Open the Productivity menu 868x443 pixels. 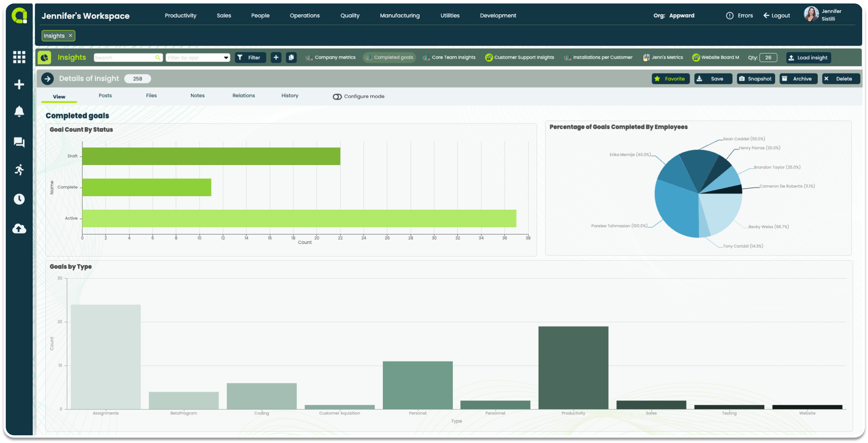[180, 15]
